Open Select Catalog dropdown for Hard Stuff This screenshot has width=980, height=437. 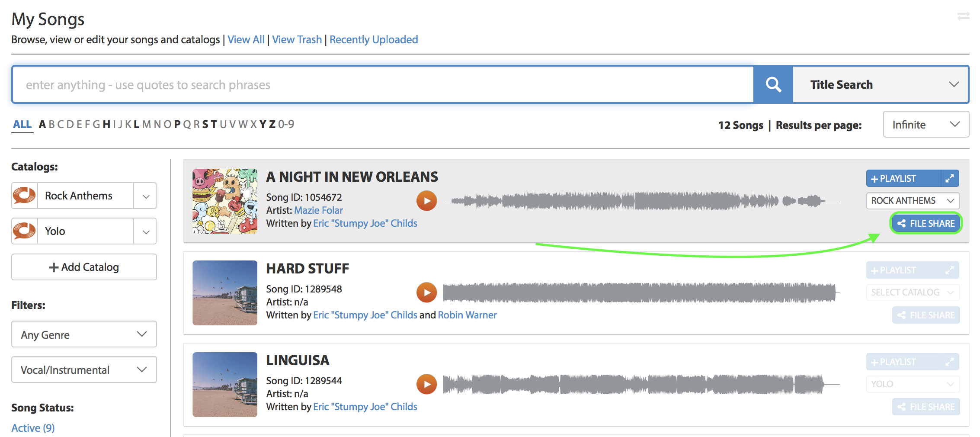tap(913, 292)
